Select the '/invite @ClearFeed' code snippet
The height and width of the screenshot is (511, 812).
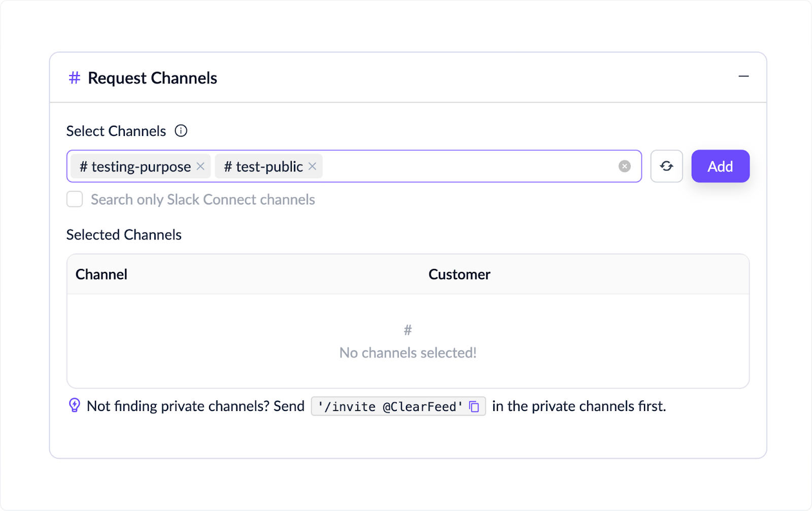pos(390,406)
